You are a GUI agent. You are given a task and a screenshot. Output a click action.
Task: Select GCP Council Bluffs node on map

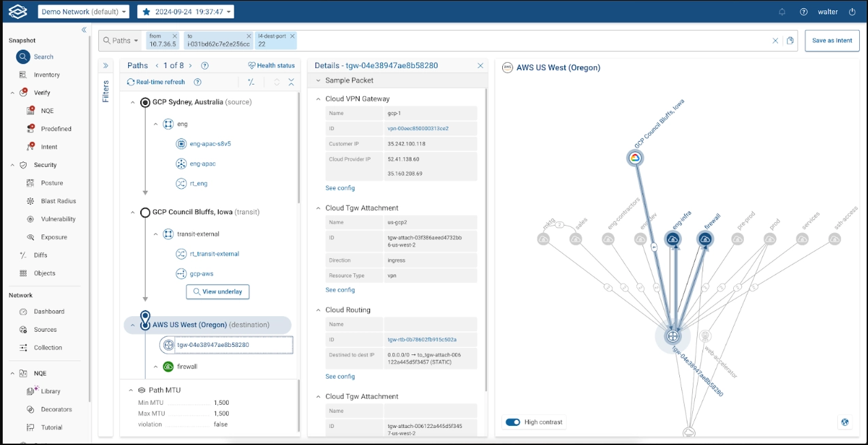[635, 158]
